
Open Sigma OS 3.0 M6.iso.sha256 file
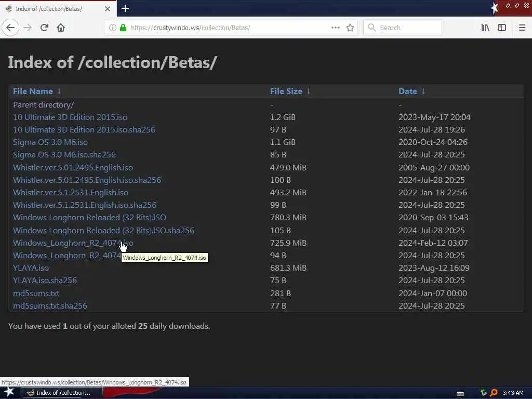click(x=64, y=154)
